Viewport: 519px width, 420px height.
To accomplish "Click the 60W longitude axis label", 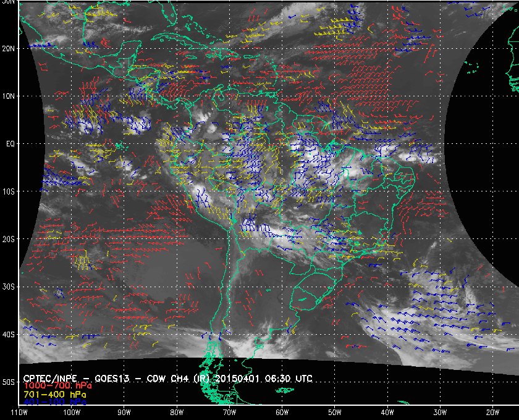I will (x=282, y=413).
